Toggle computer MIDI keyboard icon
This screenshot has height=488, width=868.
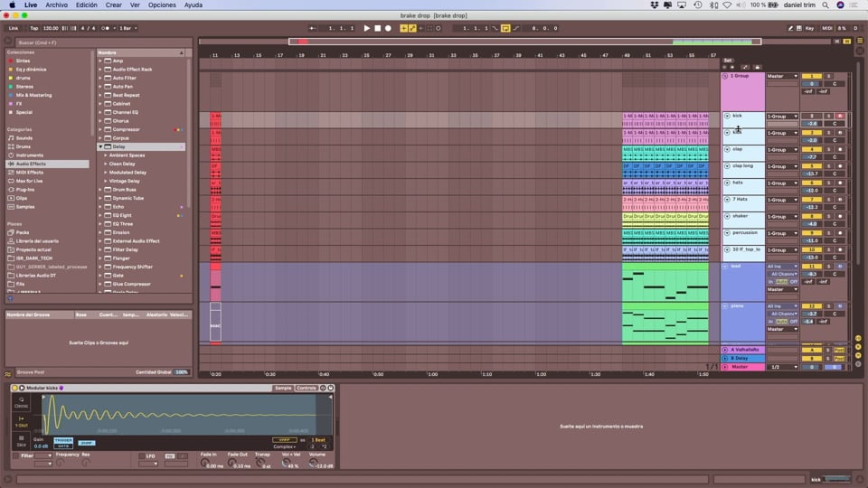click(798, 28)
